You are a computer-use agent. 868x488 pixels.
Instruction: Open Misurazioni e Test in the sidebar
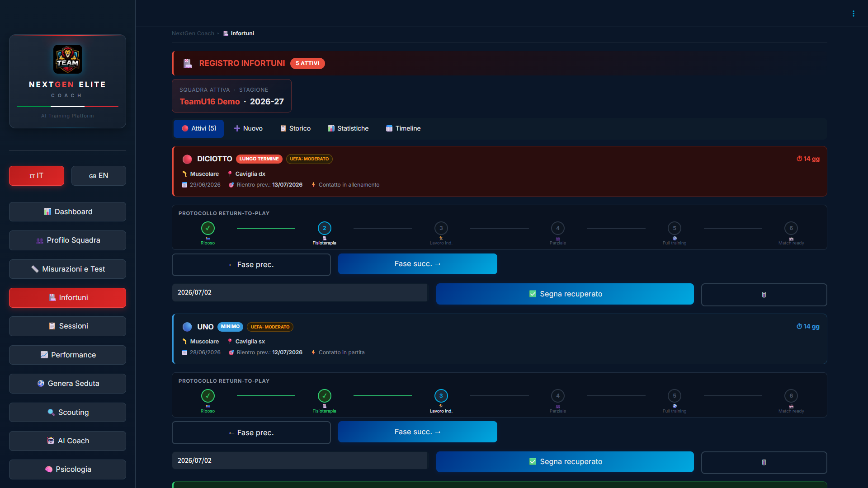point(68,269)
